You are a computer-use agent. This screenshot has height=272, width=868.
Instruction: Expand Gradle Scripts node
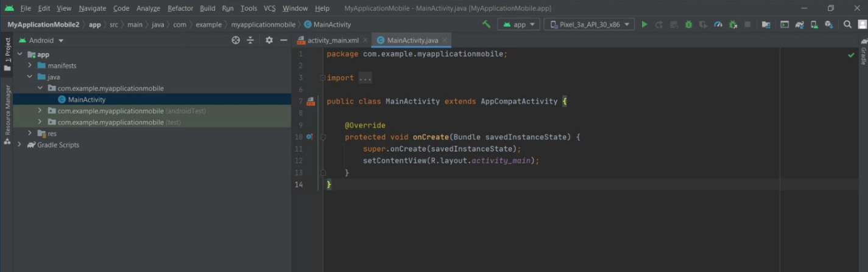click(20, 145)
